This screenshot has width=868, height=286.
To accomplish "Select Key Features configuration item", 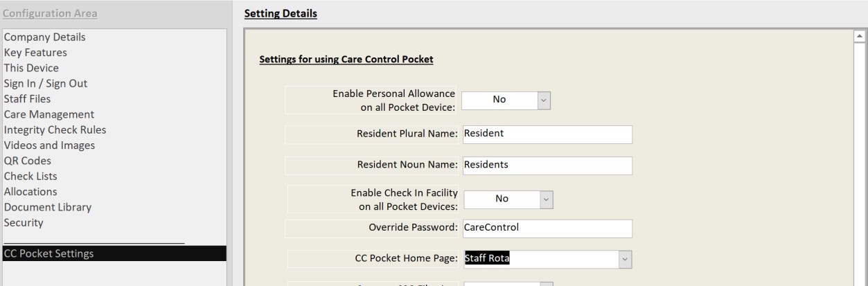I will pyautogui.click(x=35, y=52).
